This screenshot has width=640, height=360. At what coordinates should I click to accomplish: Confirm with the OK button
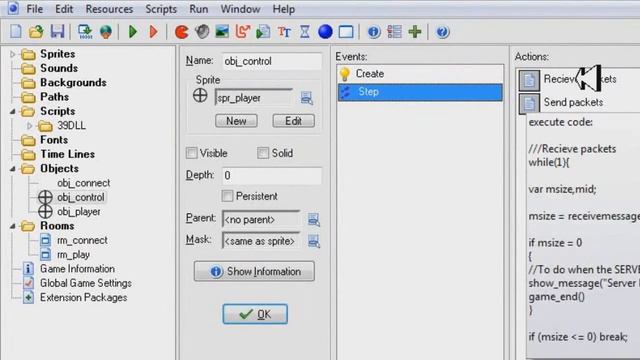click(x=255, y=314)
